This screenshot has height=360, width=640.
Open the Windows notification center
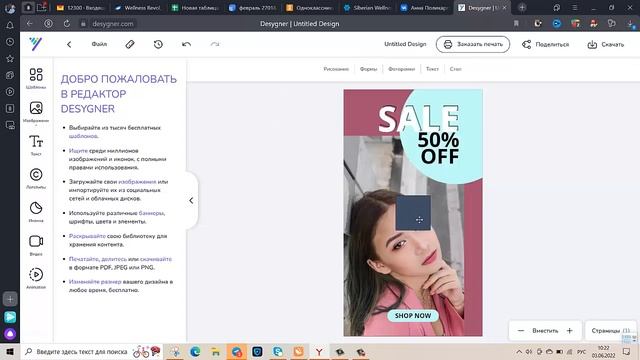pyautogui.click(x=627, y=351)
